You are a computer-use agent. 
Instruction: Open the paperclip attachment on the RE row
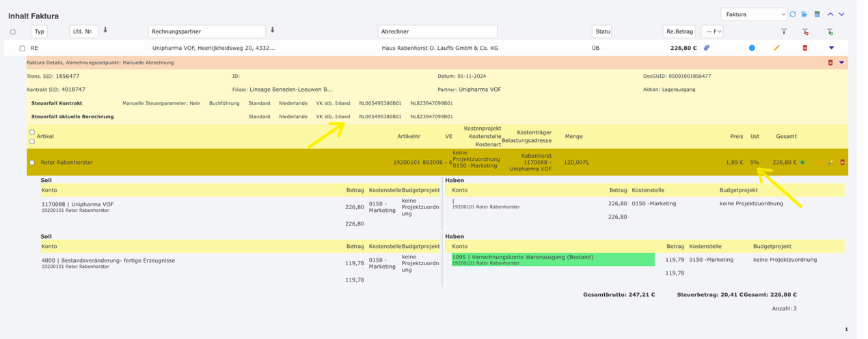click(707, 48)
